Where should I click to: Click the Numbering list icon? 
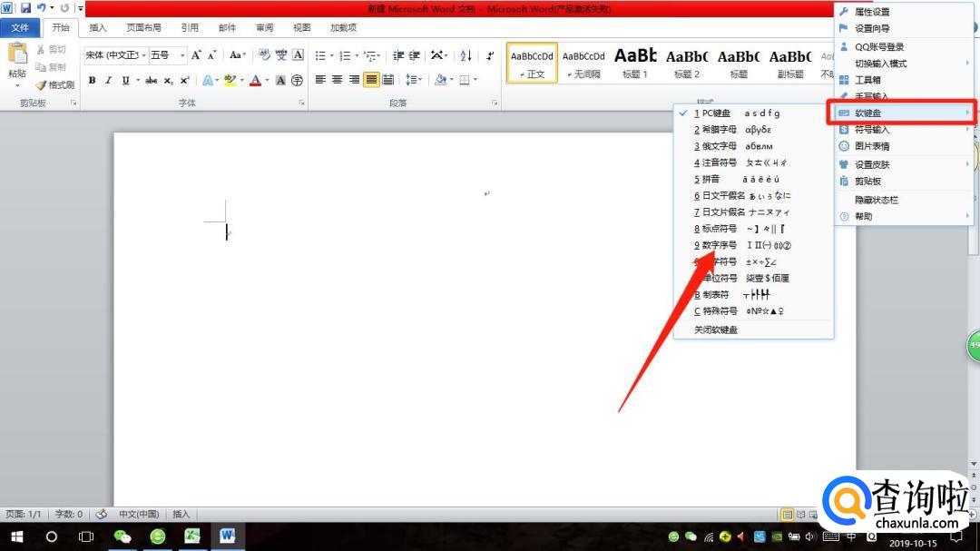point(345,55)
